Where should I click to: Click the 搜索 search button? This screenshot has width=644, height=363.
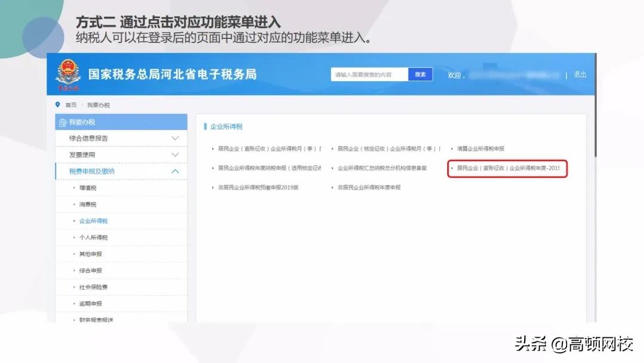coord(419,74)
